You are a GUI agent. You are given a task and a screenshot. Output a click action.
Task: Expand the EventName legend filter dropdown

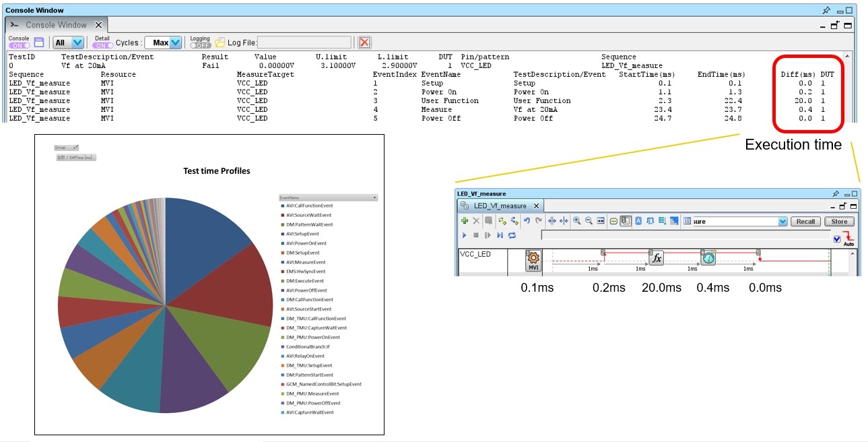[x=374, y=197]
